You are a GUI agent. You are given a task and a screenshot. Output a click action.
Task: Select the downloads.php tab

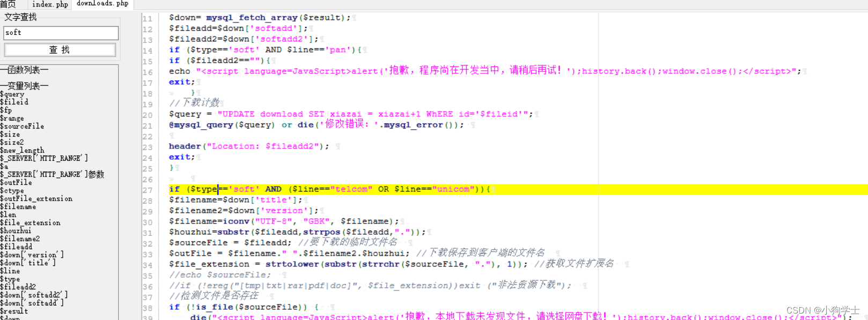102,4
